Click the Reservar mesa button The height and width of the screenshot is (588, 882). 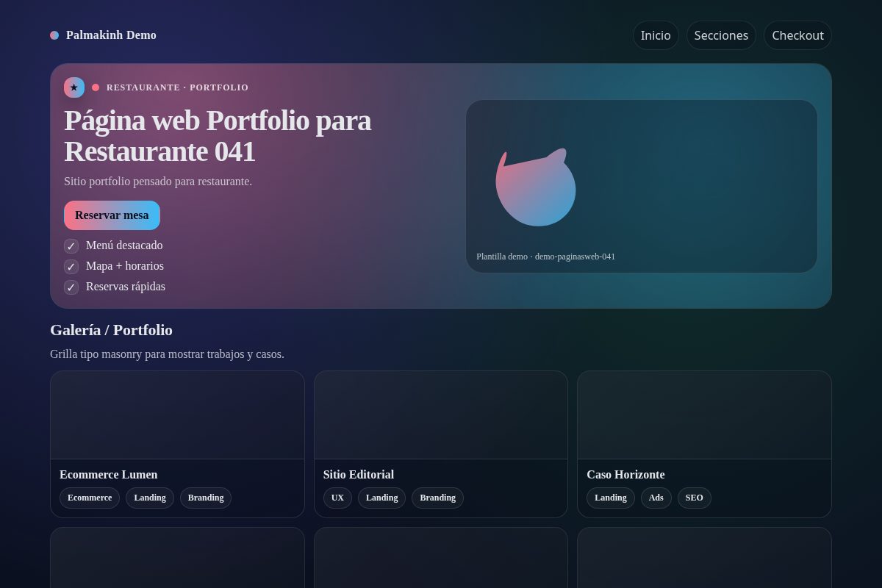point(112,215)
